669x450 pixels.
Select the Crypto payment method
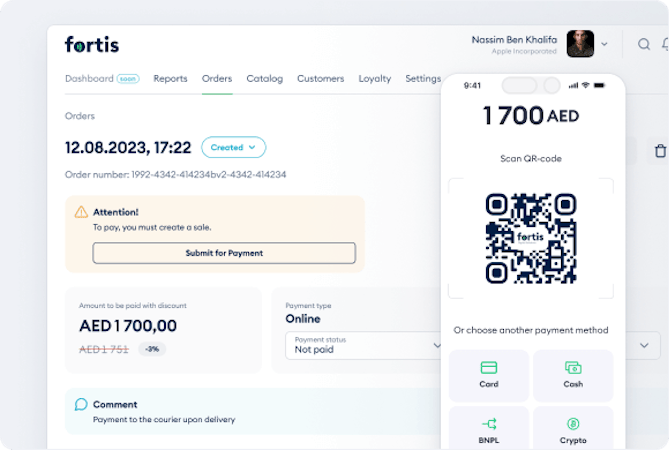click(573, 428)
